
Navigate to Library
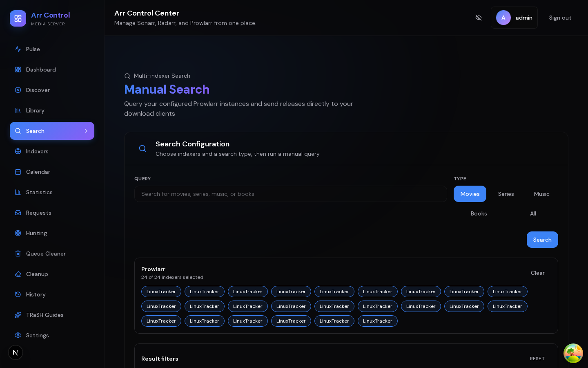click(52, 110)
